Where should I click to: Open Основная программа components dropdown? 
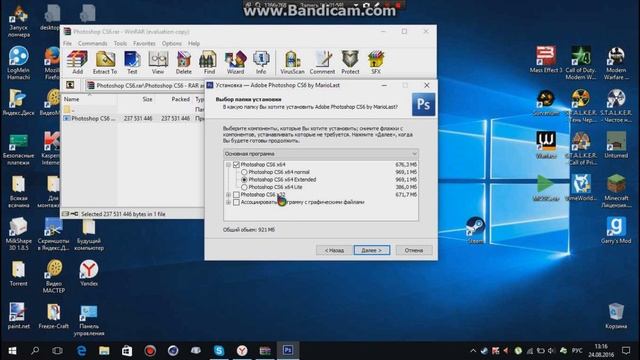tap(321, 154)
